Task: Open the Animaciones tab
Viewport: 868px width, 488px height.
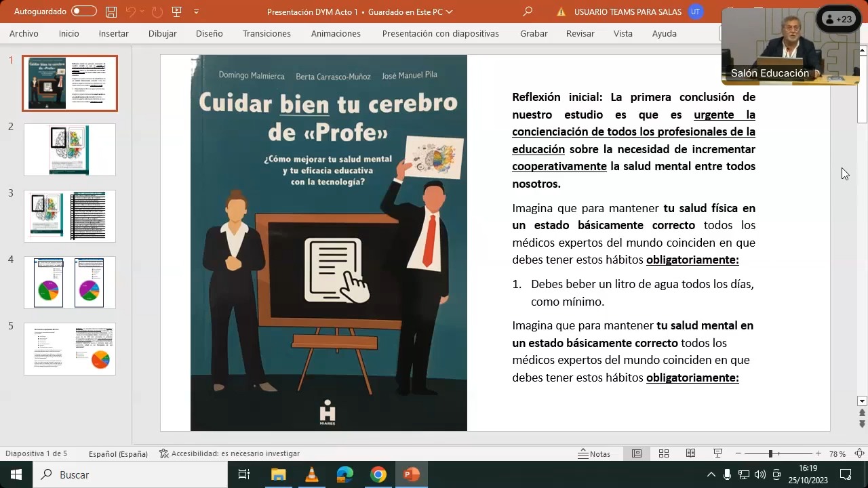Action: click(336, 33)
